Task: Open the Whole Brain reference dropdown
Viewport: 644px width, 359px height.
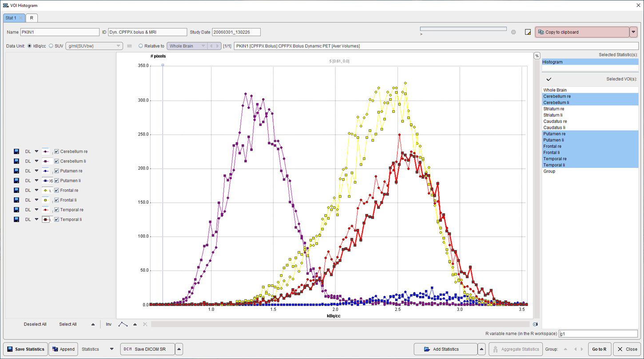Action: pos(187,46)
